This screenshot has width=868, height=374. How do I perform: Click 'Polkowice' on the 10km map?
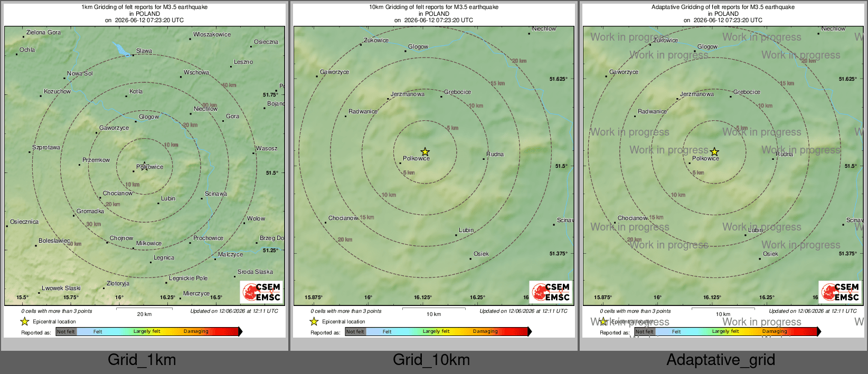coord(416,159)
